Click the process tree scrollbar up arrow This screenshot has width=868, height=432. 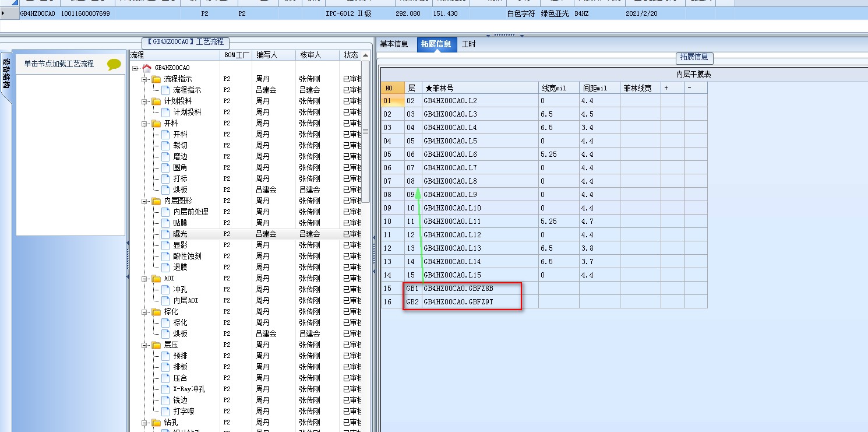click(366, 56)
